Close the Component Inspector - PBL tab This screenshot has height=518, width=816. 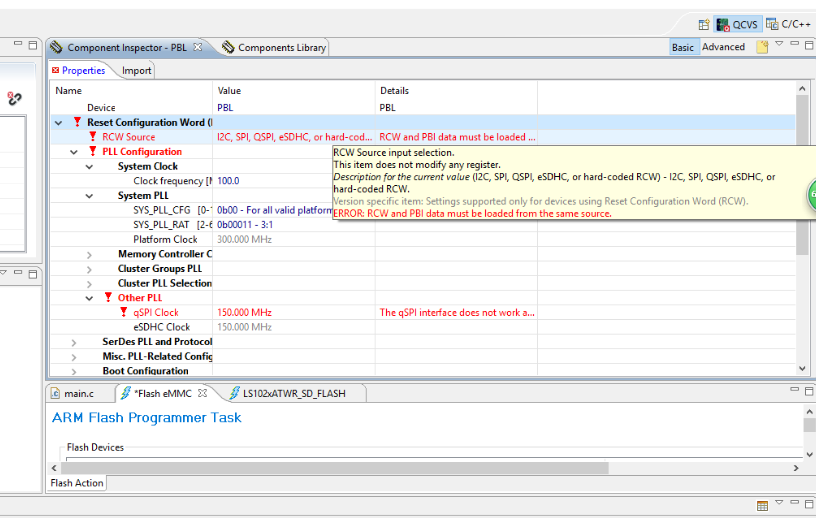[198, 47]
